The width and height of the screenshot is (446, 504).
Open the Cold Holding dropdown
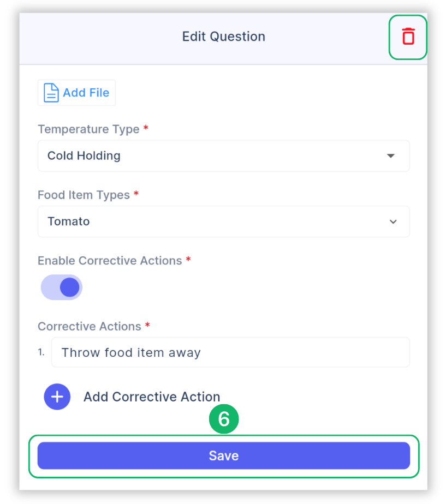pos(224,156)
